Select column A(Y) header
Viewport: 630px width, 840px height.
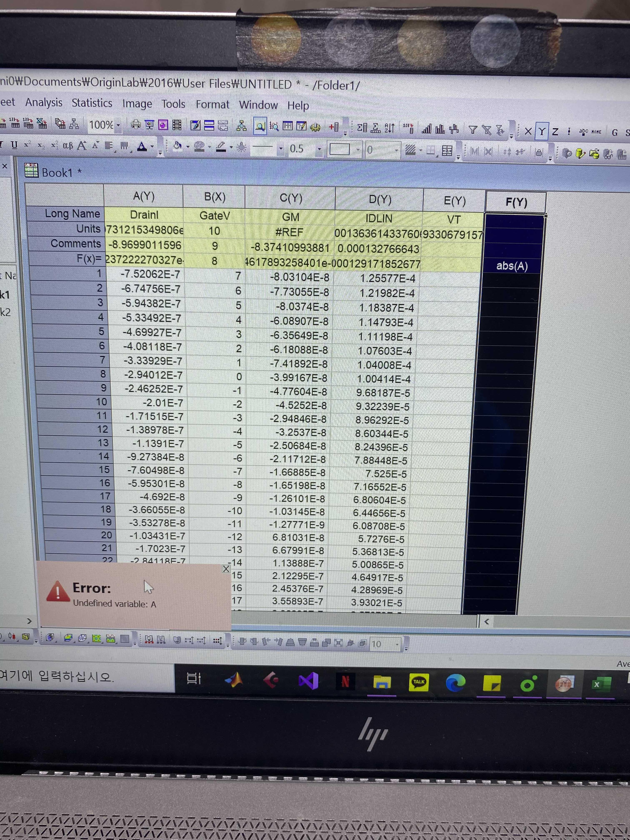tap(144, 196)
